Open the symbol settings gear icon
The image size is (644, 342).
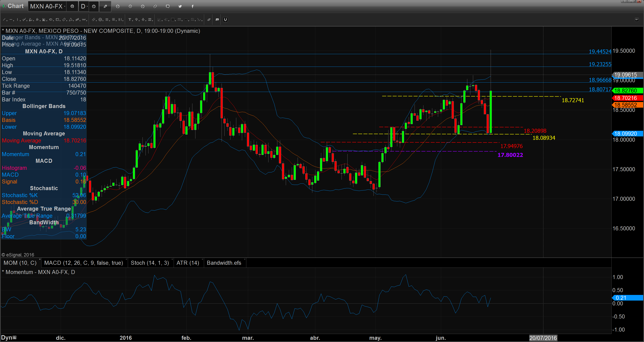(x=72, y=6)
